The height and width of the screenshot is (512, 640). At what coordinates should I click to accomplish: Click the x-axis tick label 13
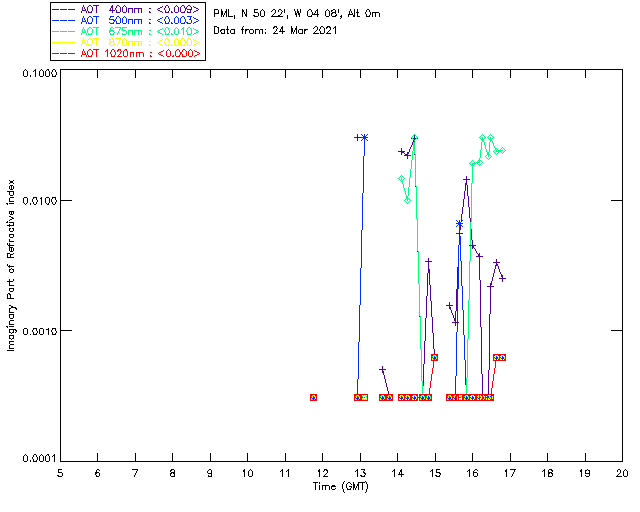click(360, 473)
